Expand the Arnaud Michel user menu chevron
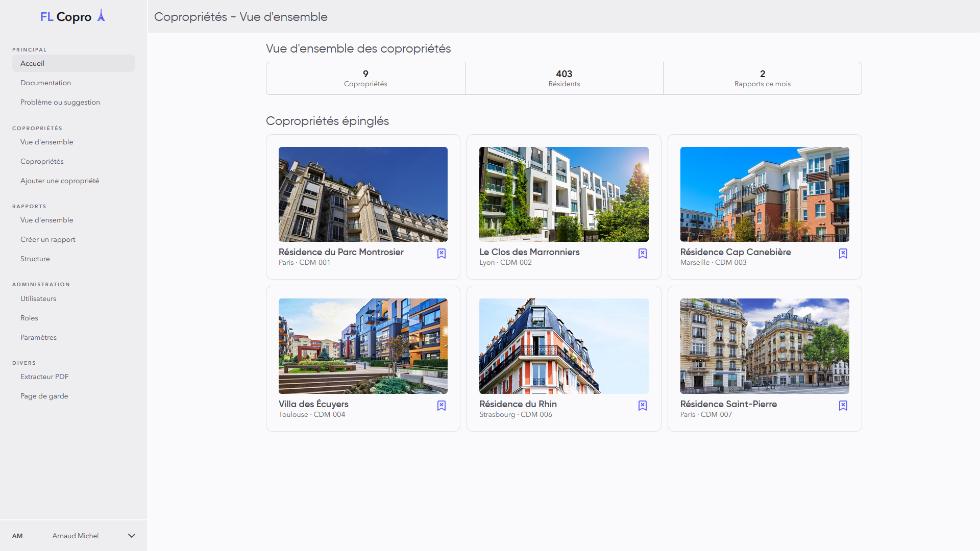Screen dimensions: 980x551 [132, 536]
